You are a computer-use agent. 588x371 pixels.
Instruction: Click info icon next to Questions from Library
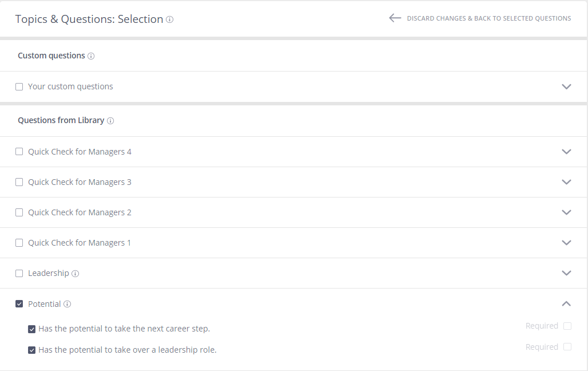click(x=110, y=121)
